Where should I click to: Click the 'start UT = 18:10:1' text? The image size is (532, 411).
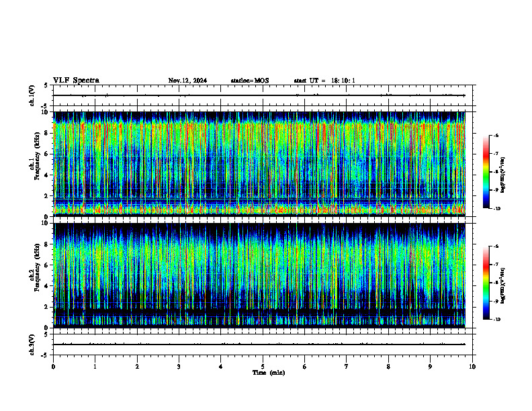click(324, 81)
